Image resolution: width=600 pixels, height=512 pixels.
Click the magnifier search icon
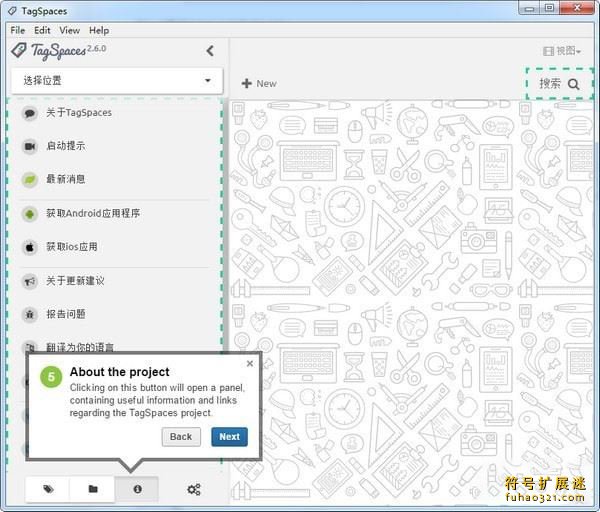(573, 84)
